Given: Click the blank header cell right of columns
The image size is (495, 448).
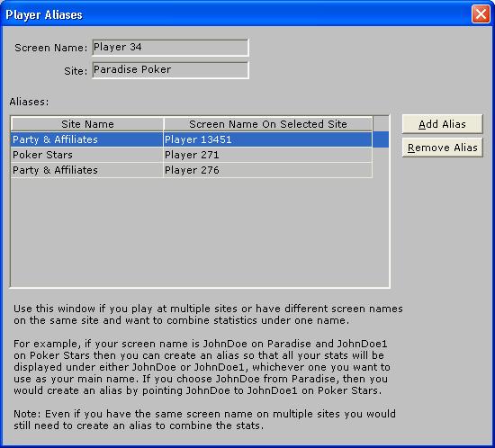Looking at the screenshot, I should click(x=381, y=124).
